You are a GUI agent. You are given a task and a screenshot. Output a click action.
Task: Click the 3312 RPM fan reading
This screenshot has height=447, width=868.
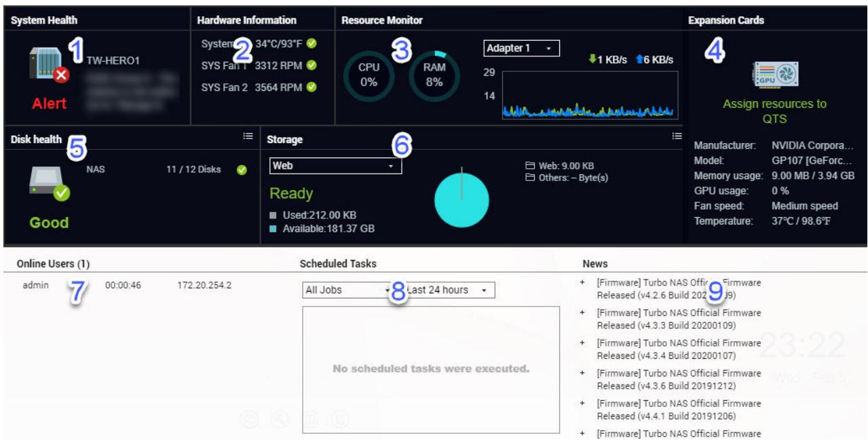point(279,66)
